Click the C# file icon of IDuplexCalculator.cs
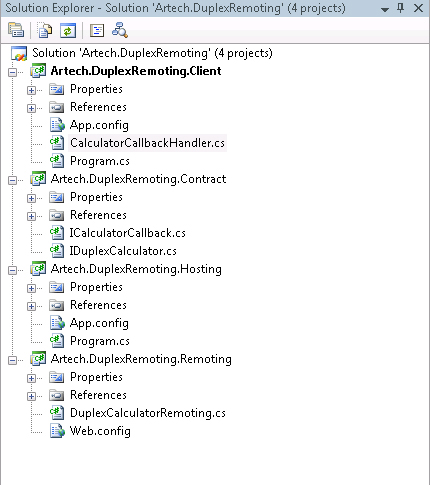Image resolution: width=430 pixels, height=485 pixels. [57, 251]
